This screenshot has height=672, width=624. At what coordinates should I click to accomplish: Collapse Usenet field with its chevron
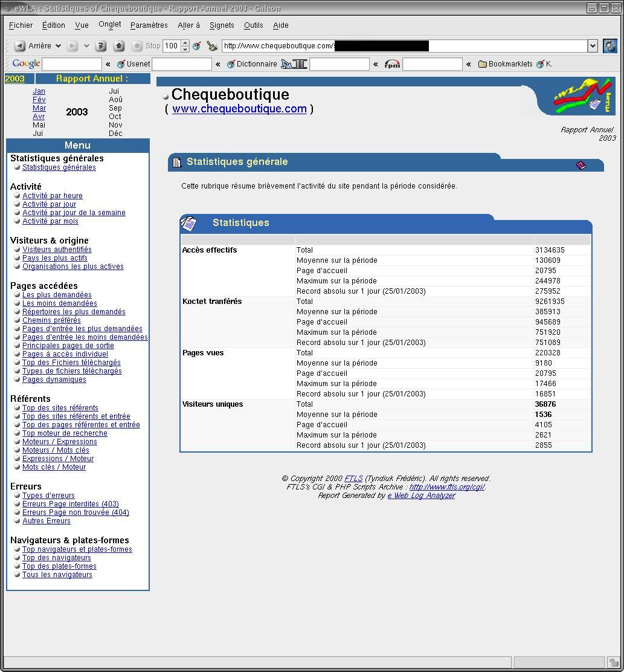click(x=218, y=64)
